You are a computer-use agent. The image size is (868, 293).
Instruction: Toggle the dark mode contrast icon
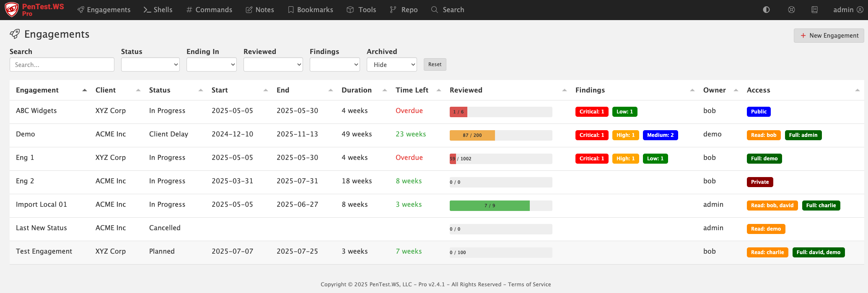[766, 10]
